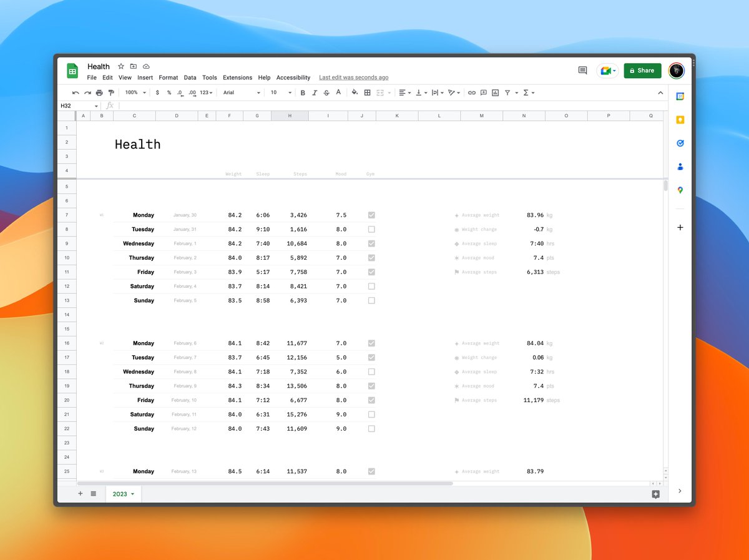Uncheck Gym checkbox for Thursday February 2
The width and height of the screenshot is (749, 560).
371,258
